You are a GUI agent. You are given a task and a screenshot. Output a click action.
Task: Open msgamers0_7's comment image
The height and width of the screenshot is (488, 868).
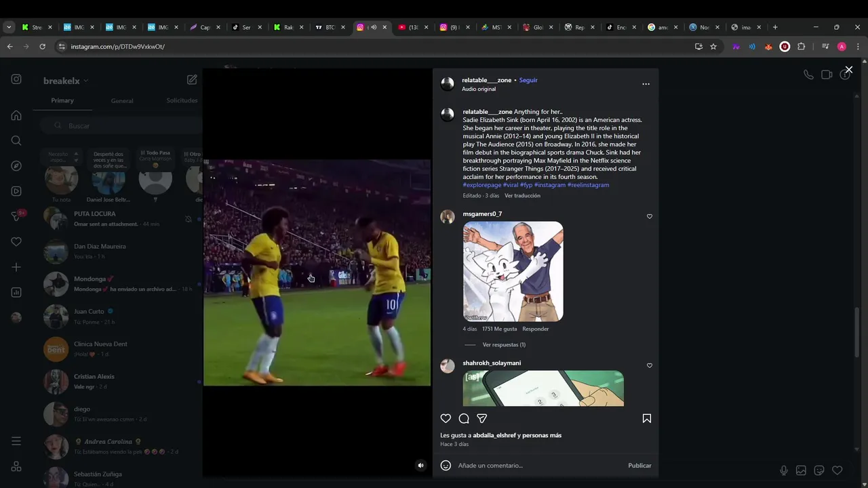(x=513, y=271)
